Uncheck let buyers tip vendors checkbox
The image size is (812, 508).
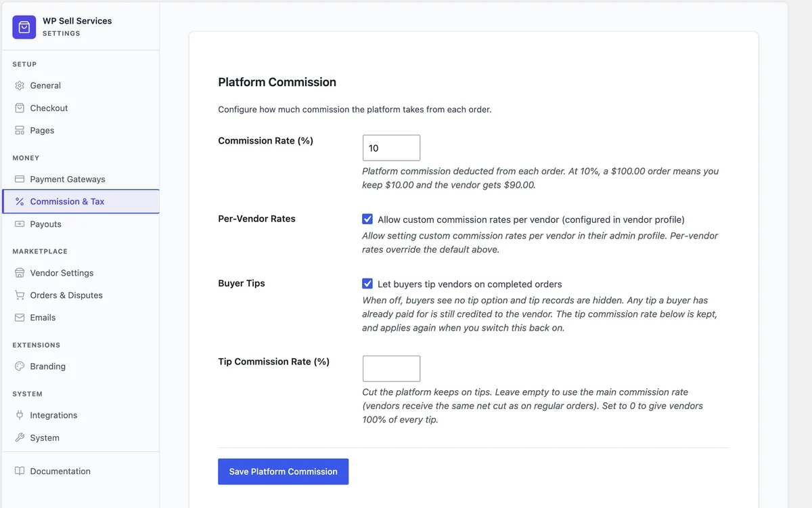point(367,284)
